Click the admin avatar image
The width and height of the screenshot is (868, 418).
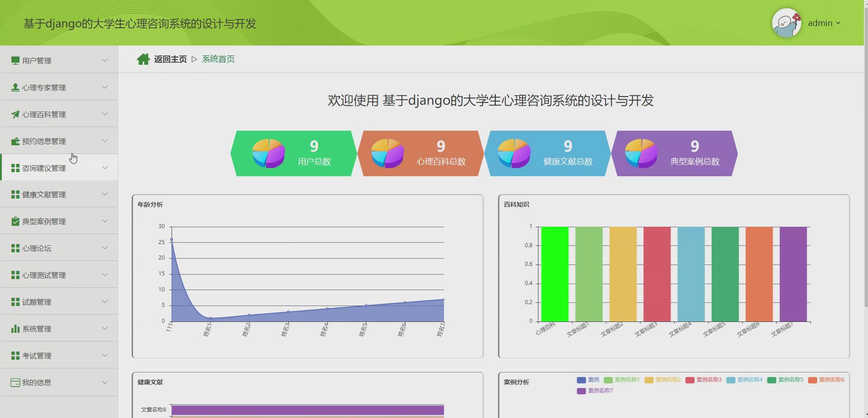pos(787,23)
